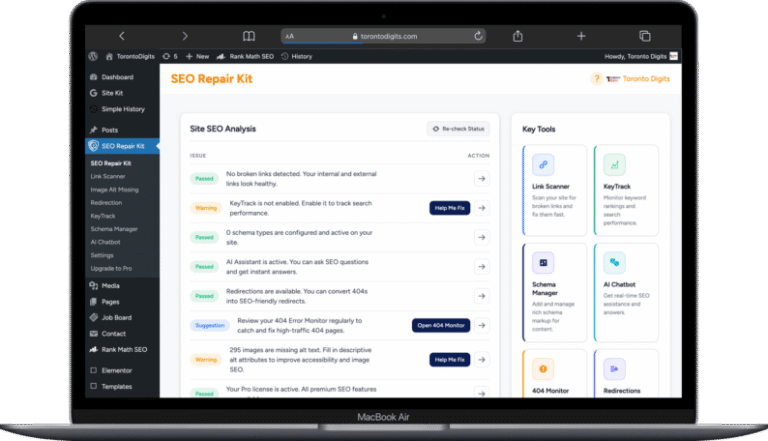The height and width of the screenshot is (441, 768).
Task: Click the Redirections tool icon
Action: coord(613,368)
